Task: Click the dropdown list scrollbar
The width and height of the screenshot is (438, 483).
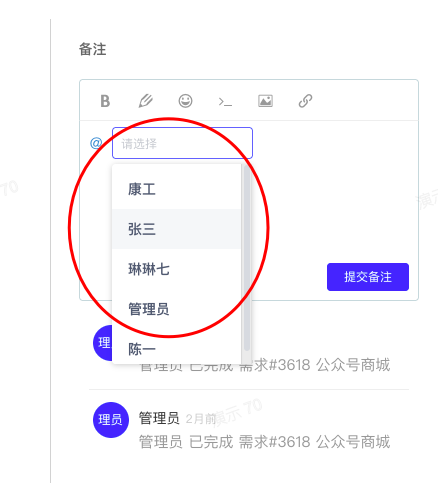Action: click(x=247, y=257)
